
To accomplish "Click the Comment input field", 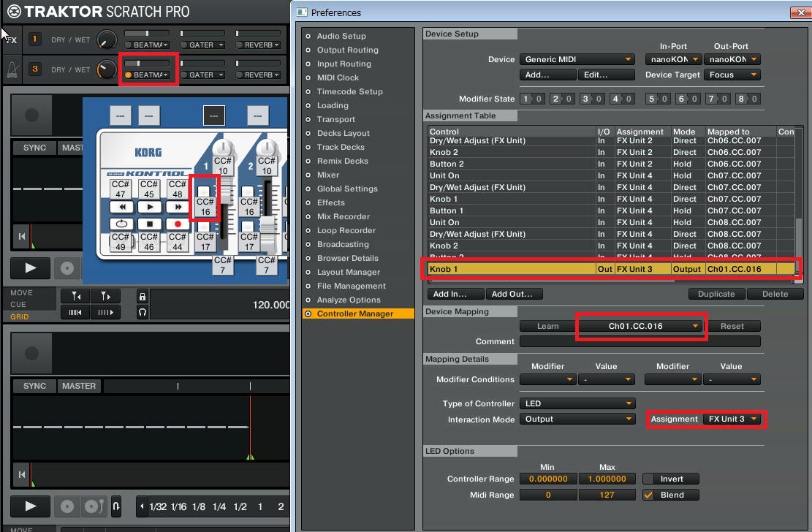I will [640, 341].
